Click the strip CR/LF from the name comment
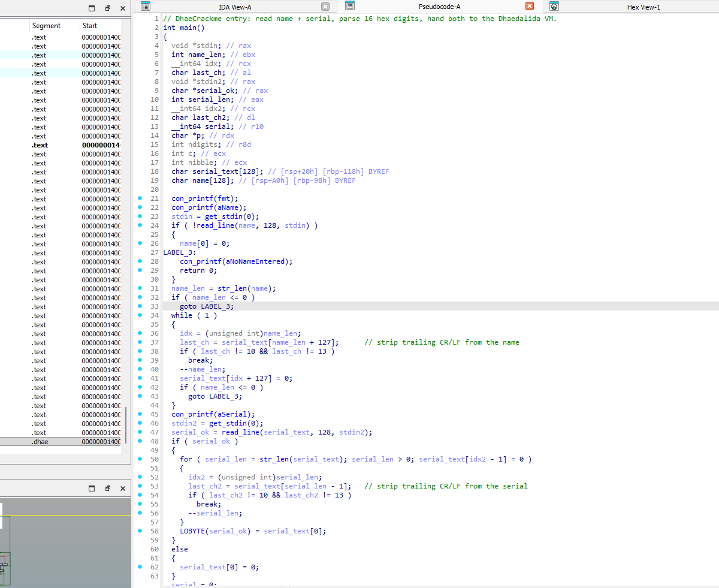Image resolution: width=719 pixels, height=588 pixels. point(442,342)
